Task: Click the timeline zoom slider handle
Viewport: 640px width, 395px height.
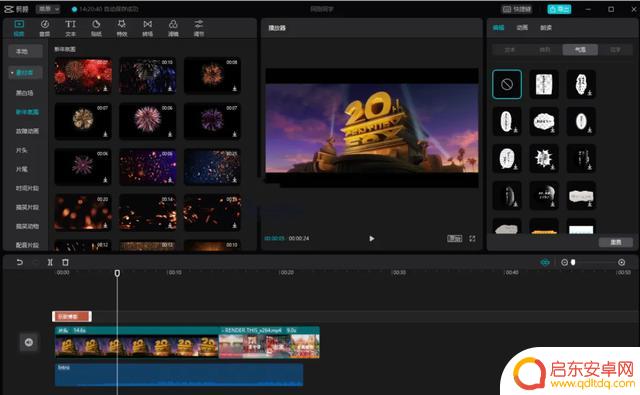Action: (573, 262)
